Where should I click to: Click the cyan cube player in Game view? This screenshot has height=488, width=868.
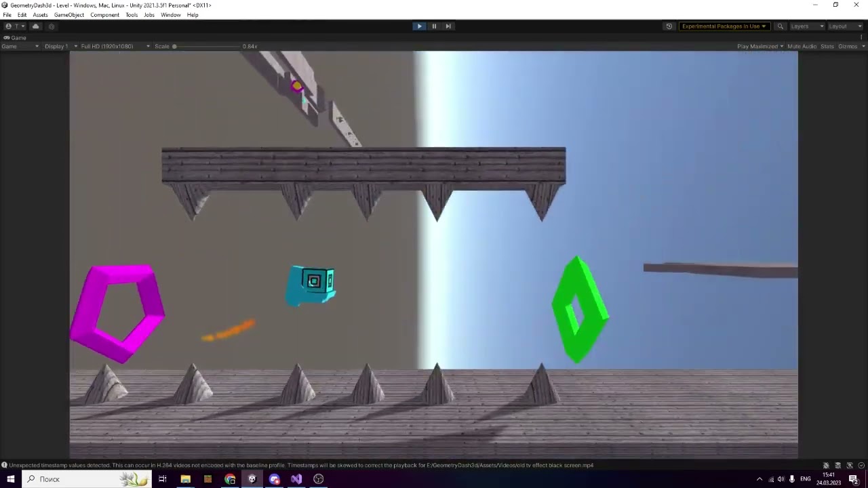click(311, 285)
